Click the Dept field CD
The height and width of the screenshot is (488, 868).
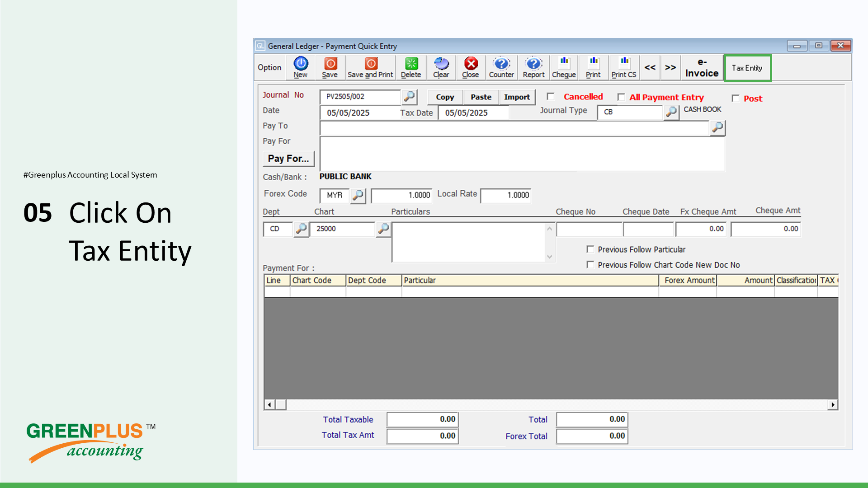278,229
